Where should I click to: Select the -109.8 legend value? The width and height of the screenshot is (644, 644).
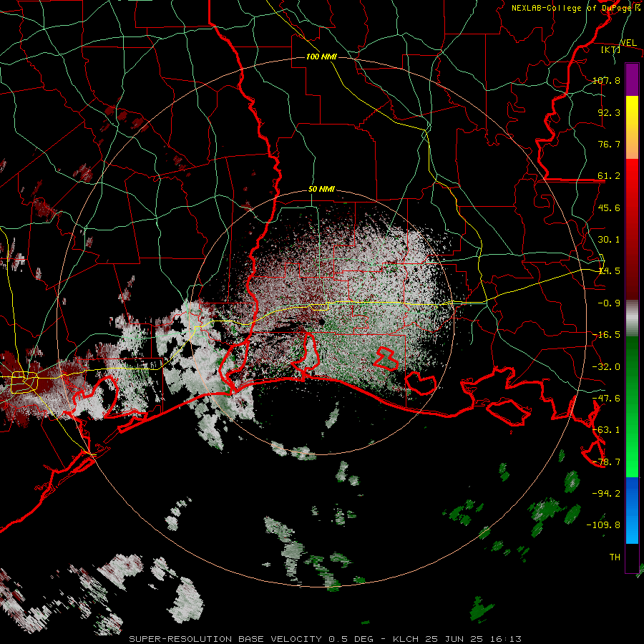tap(604, 525)
